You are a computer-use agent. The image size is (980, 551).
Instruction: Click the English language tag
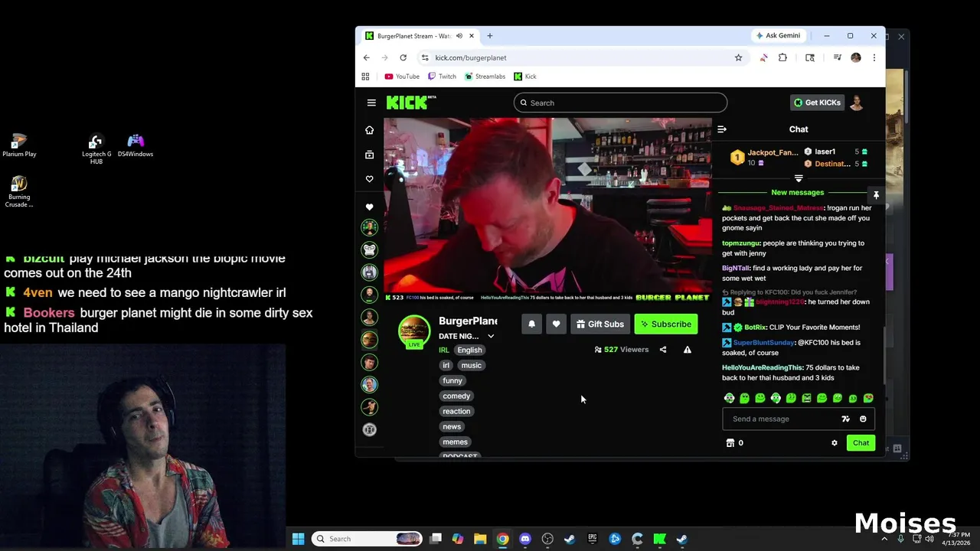(x=469, y=350)
